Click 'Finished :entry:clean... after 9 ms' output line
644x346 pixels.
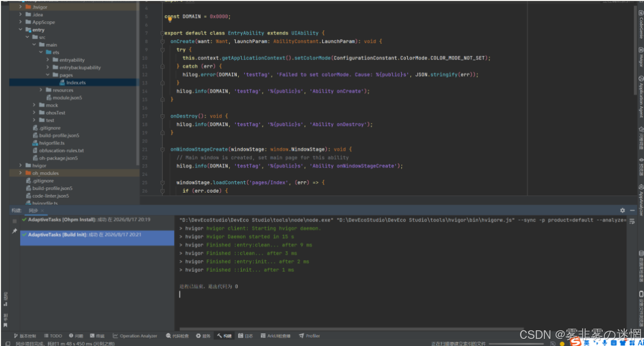click(x=259, y=245)
